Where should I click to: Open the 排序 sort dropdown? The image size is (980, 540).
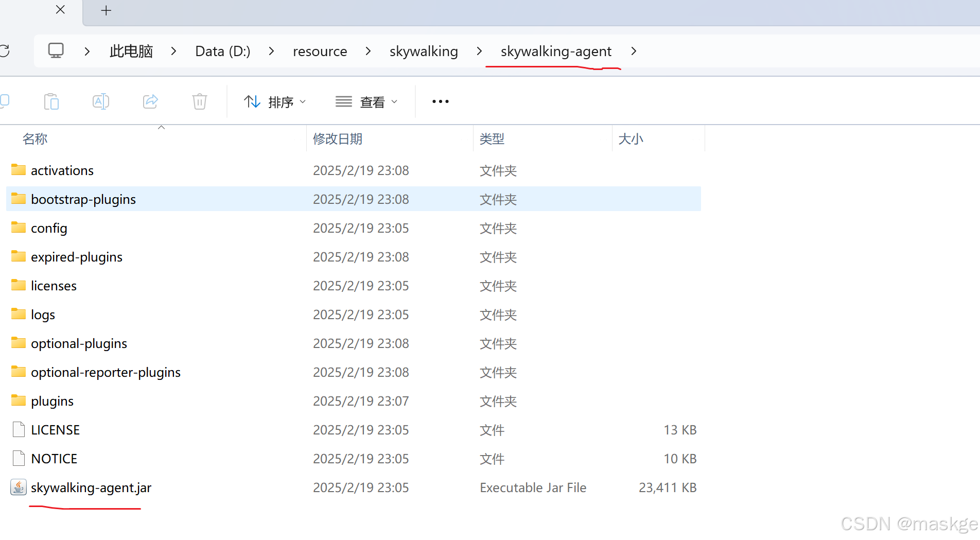[275, 102]
